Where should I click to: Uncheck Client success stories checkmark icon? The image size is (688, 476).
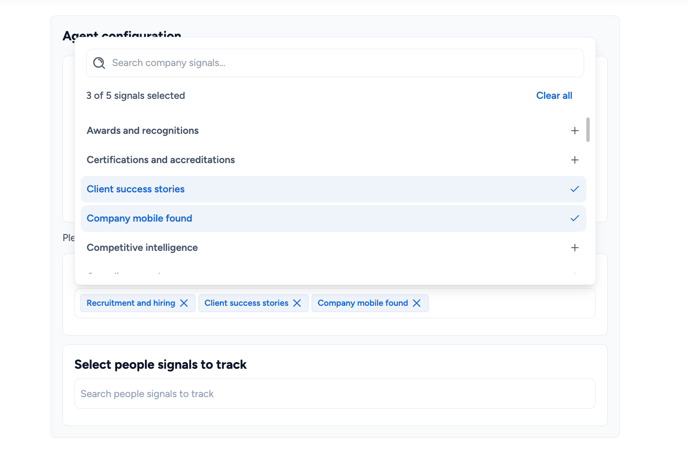(x=574, y=189)
